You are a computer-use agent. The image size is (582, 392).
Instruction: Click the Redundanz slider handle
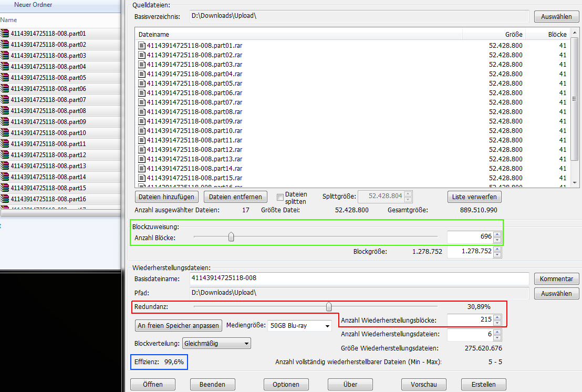pyautogui.click(x=329, y=306)
